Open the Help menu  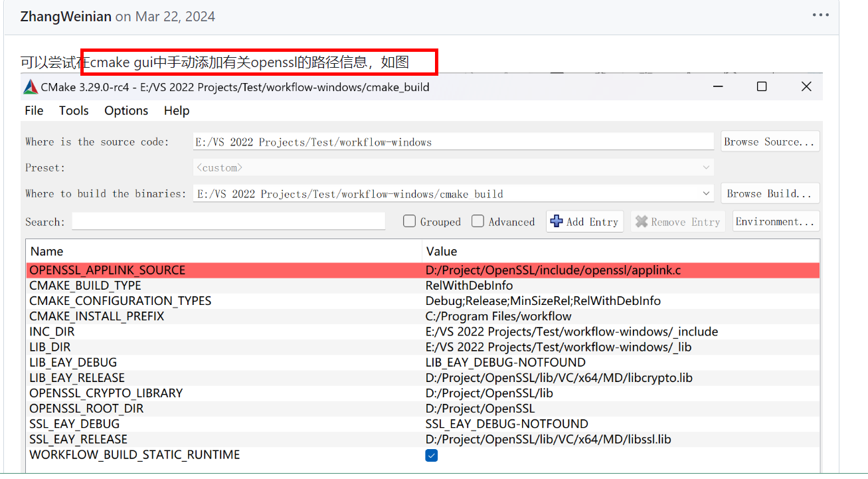click(176, 110)
